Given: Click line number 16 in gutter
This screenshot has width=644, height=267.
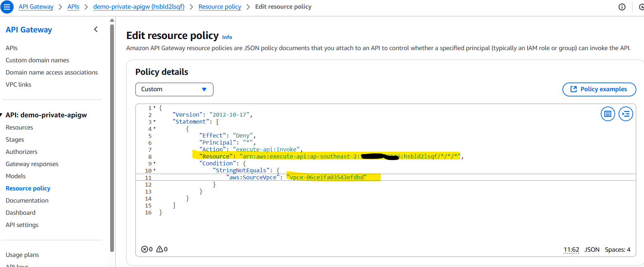Looking at the screenshot, I should (148, 212).
